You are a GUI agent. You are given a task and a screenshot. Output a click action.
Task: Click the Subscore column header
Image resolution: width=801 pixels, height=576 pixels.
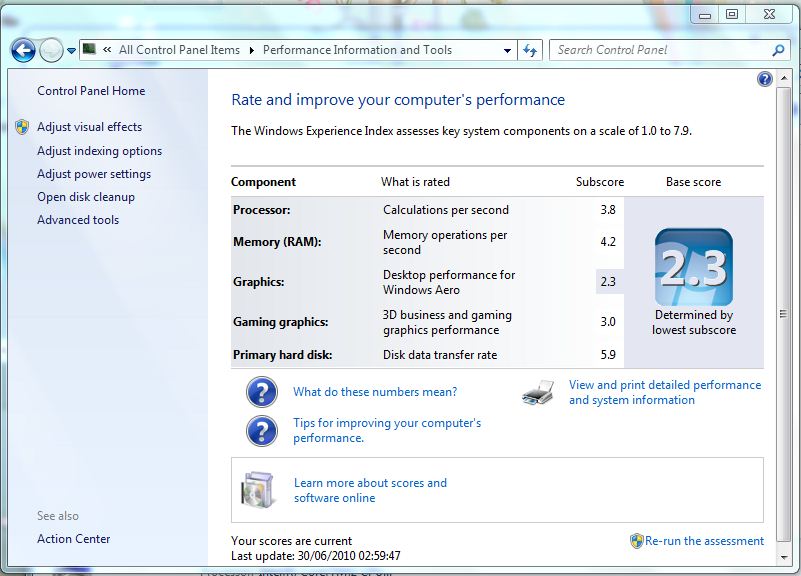pyautogui.click(x=600, y=182)
